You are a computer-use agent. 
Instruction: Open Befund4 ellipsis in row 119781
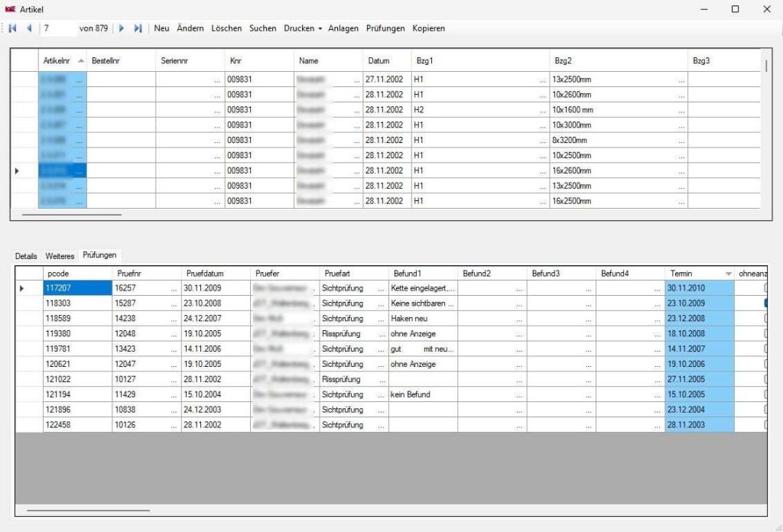point(658,349)
